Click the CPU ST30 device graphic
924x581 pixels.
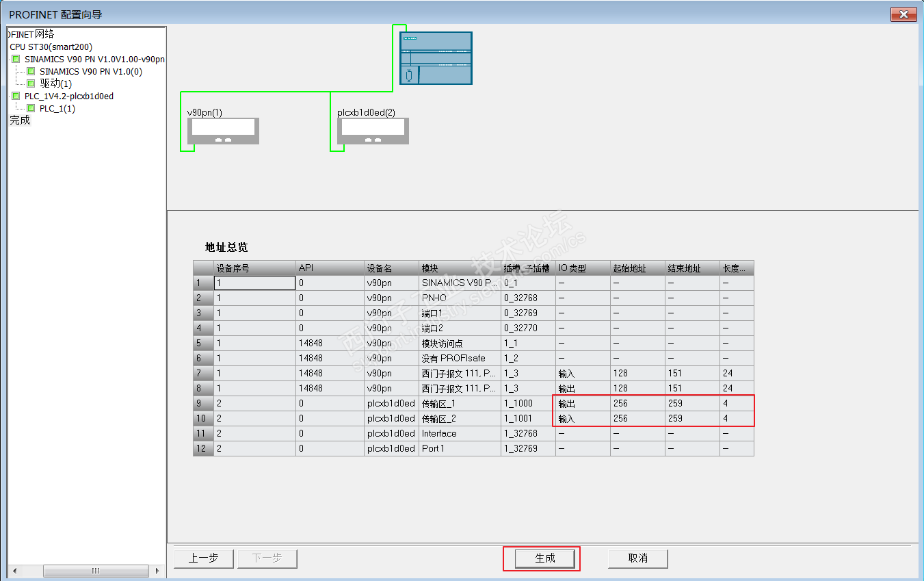pos(436,58)
